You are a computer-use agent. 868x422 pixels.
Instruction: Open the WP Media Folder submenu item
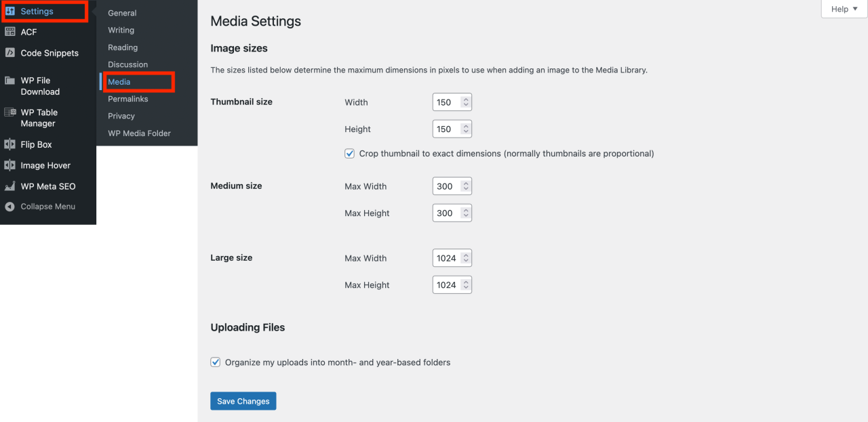pyautogui.click(x=139, y=133)
